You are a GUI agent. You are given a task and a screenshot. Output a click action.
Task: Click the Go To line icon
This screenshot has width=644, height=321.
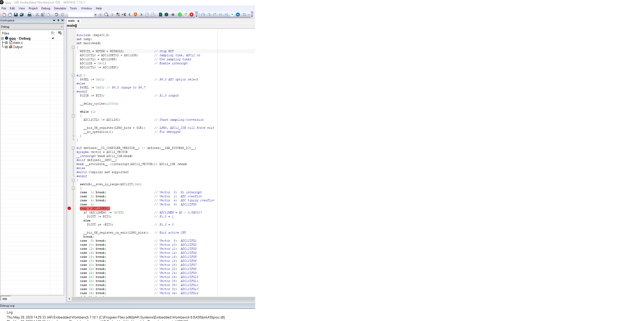pos(124,15)
